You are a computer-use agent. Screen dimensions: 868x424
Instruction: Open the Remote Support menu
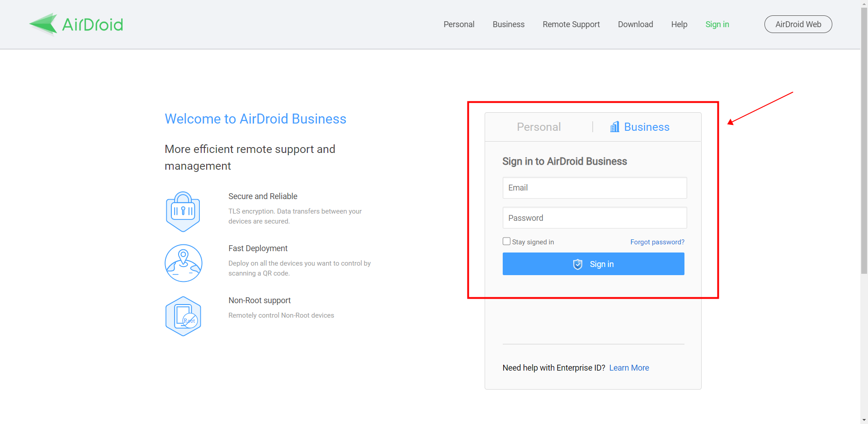point(571,24)
